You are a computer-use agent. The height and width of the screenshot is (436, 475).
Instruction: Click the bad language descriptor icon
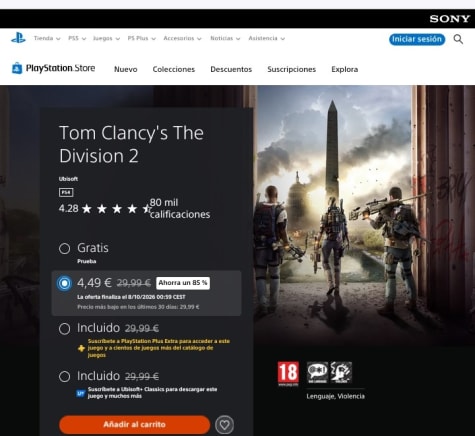point(317,372)
